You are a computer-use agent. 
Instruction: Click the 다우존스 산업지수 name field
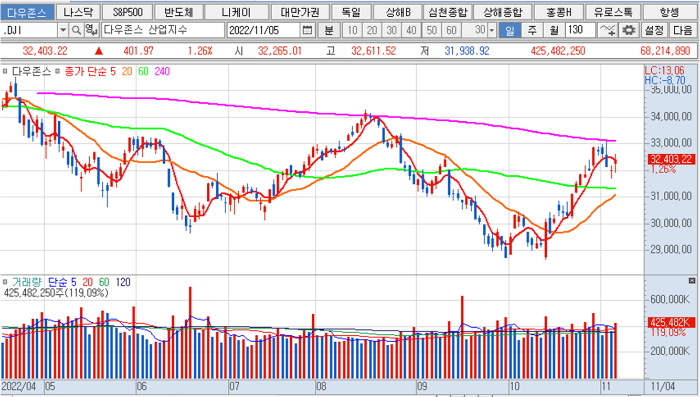[x=163, y=30]
